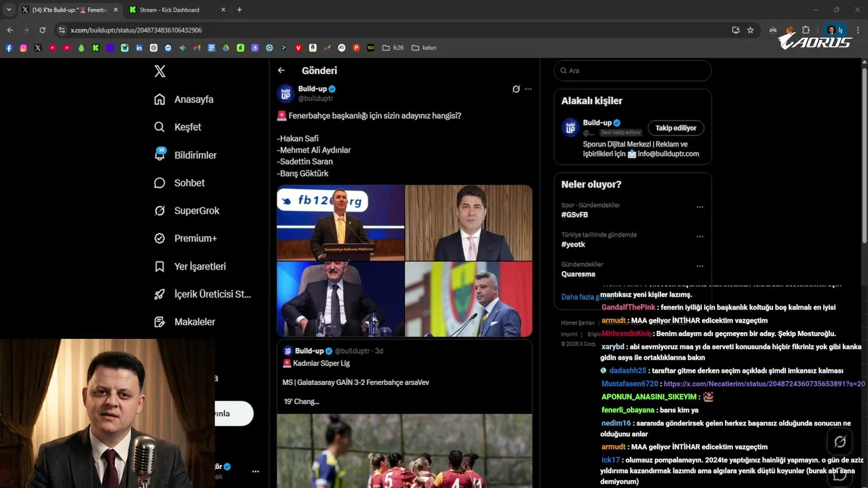Open the Mustafasen6720 chat link
The image size is (868, 488).
(x=764, y=384)
